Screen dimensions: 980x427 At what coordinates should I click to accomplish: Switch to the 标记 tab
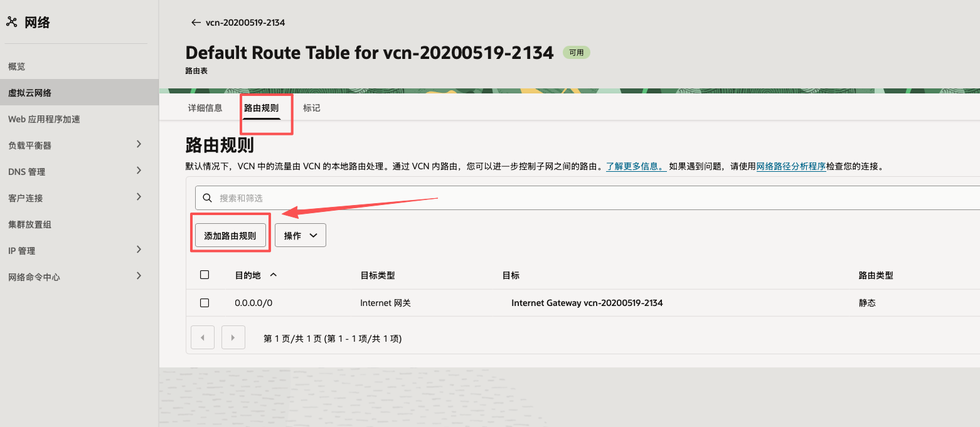pos(312,108)
